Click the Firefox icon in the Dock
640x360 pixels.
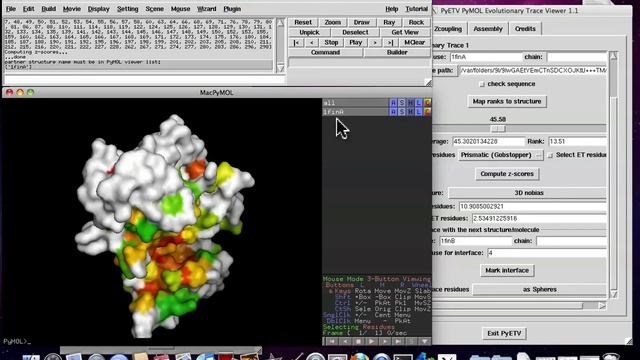point(360,357)
